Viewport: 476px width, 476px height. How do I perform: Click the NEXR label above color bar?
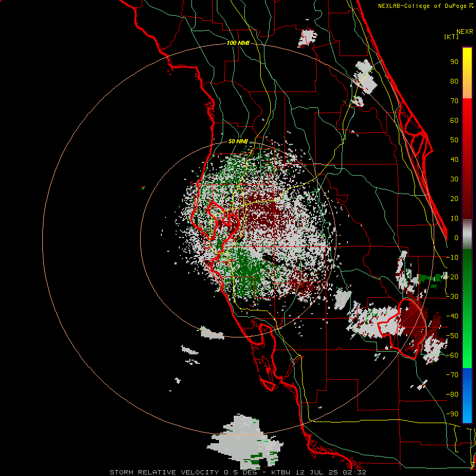pyautogui.click(x=465, y=32)
